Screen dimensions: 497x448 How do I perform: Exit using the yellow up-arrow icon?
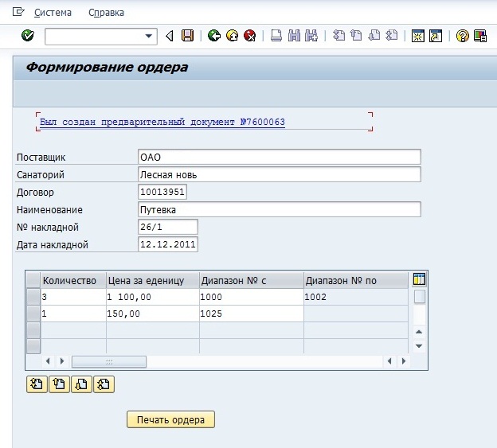233,36
